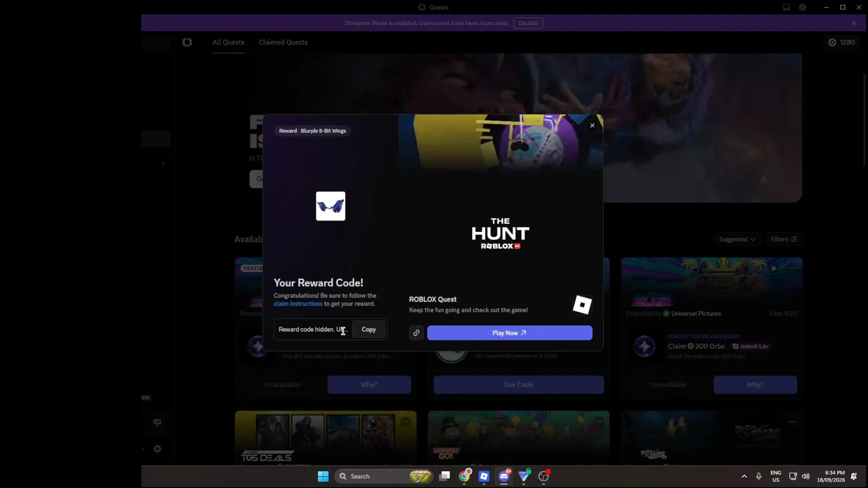Open User Settings gear in sidebar

point(157,449)
